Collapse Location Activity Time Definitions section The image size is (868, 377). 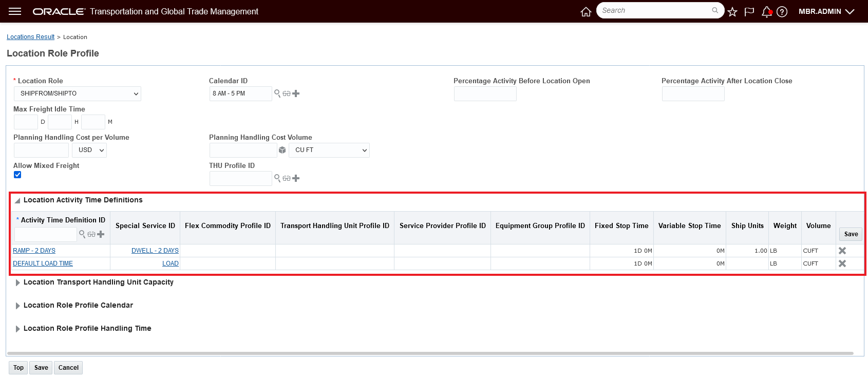pos(17,201)
